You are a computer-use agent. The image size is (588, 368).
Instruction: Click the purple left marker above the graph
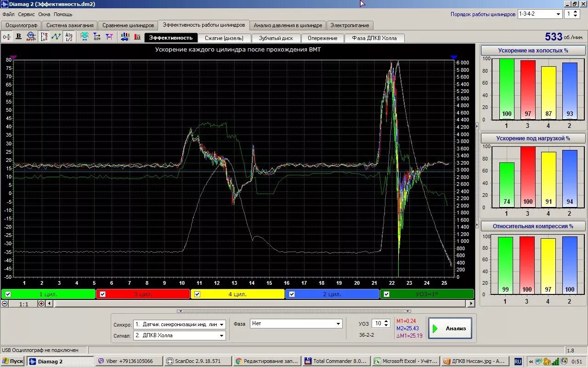pos(13,57)
